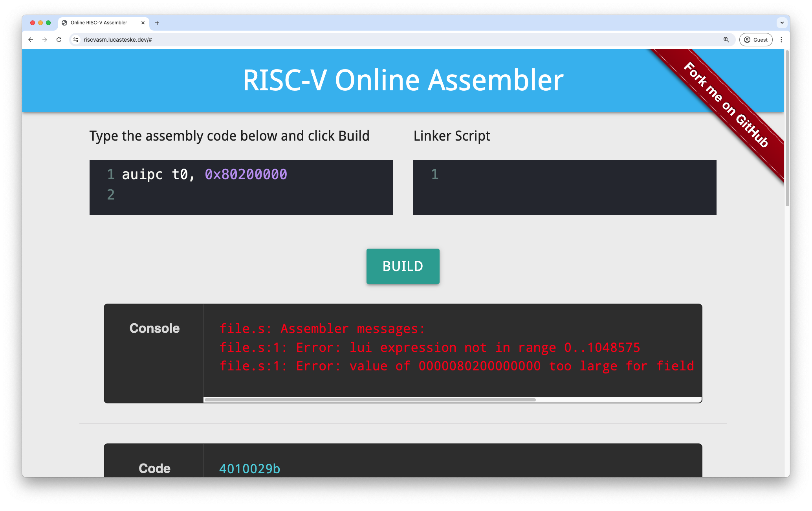Click the console horizontal scrollbar
Screen dimensions: 812x511
tap(370, 400)
